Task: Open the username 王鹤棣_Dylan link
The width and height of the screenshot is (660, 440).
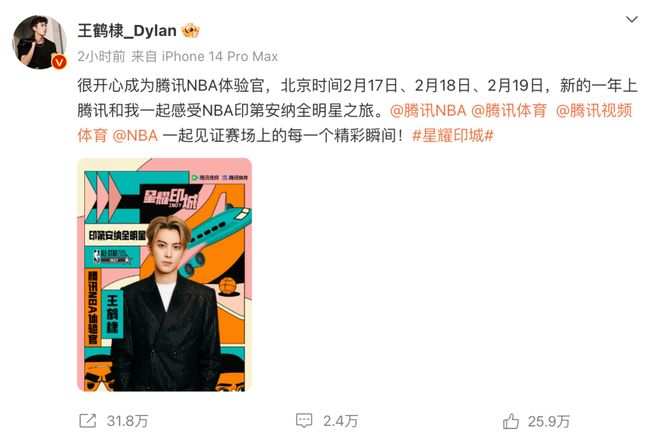Action: [127, 31]
